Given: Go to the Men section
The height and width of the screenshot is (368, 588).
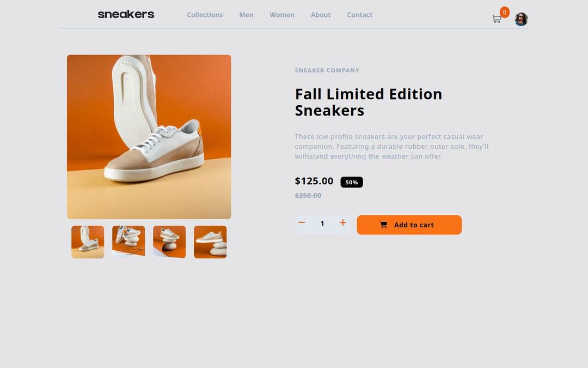Looking at the screenshot, I should coord(246,15).
